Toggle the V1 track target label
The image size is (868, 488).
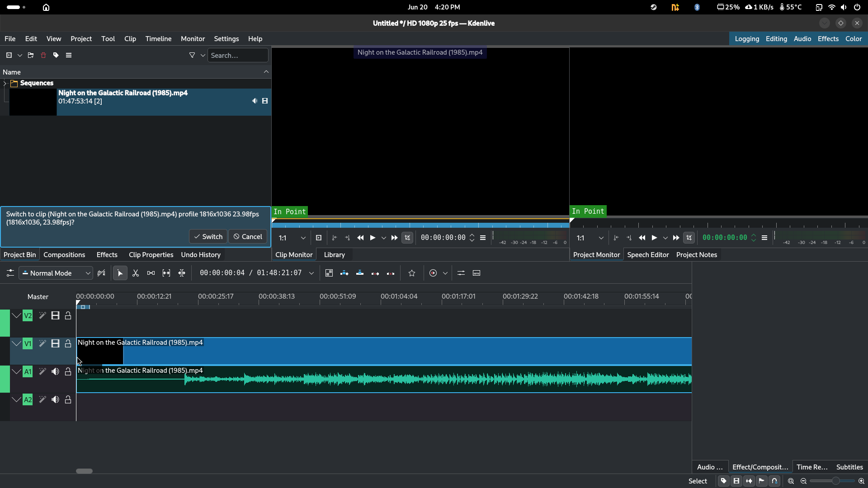click(28, 344)
